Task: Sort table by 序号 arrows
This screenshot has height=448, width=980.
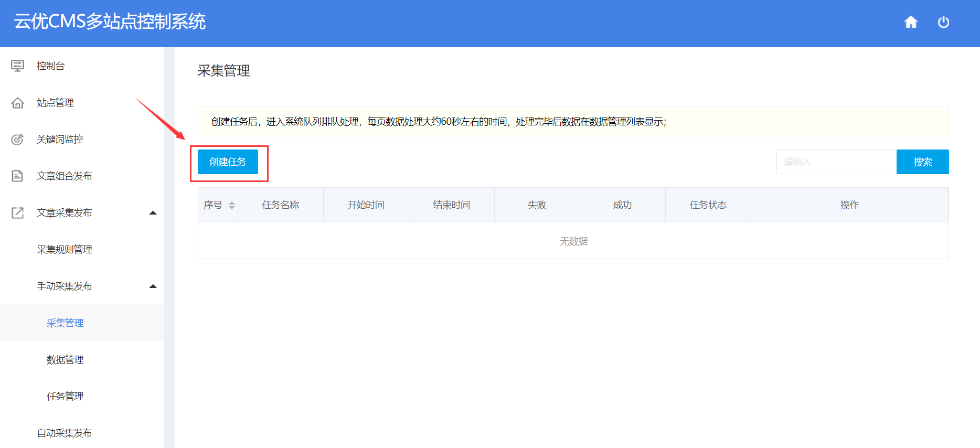Action: (x=231, y=205)
